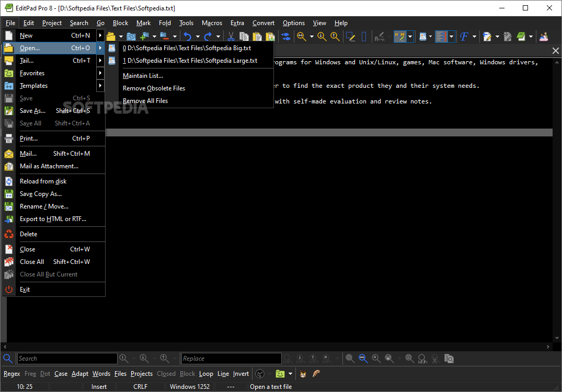Click the blue F font icon
Viewport: 562px width, 392px height.
click(464, 36)
